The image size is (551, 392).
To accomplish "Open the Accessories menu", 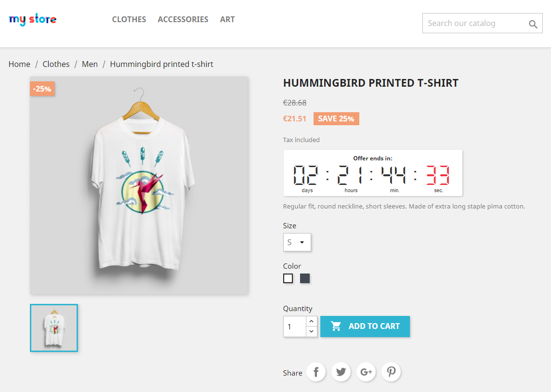I will (183, 19).
